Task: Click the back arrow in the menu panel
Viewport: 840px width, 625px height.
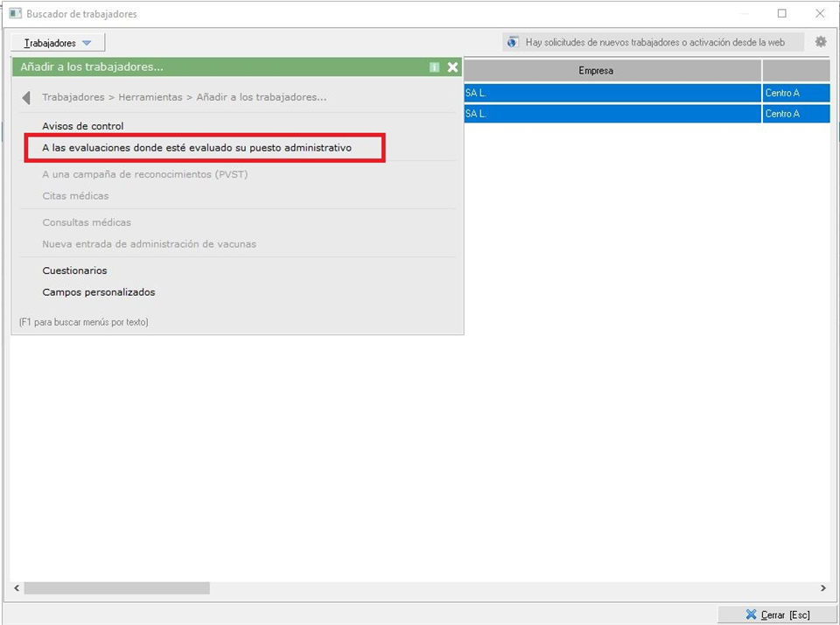Action: 26,98
